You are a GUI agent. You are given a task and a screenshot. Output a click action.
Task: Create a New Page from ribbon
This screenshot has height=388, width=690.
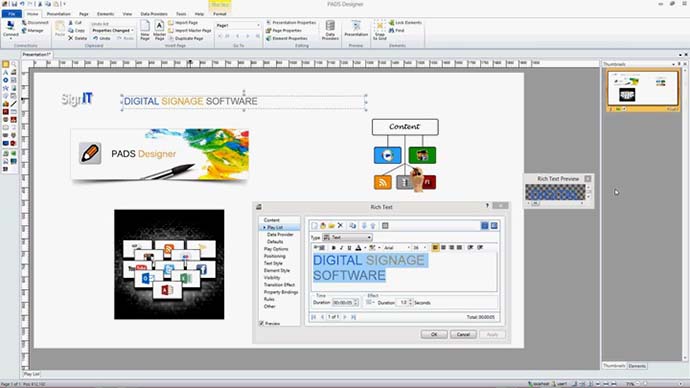coord(145,30)
